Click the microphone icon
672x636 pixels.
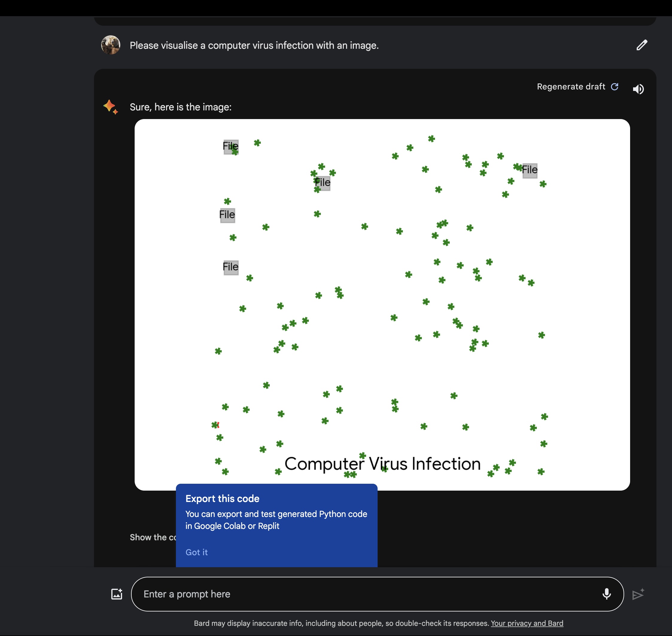click(x=606, y=594)
